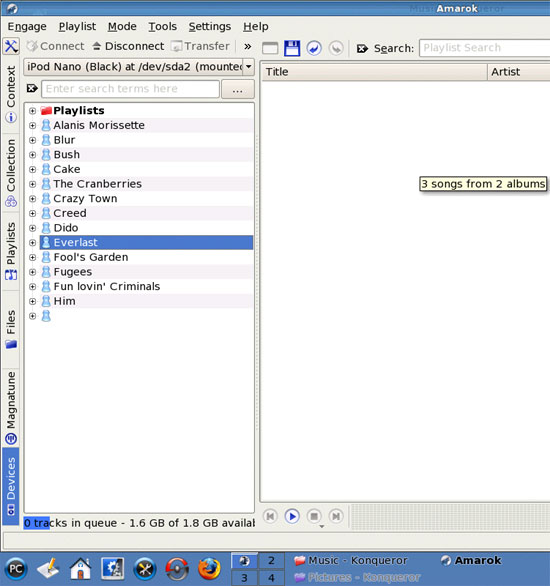Click the tools icon above Context tab
Screen dimensions: 550x586
[x=11, y=46]
